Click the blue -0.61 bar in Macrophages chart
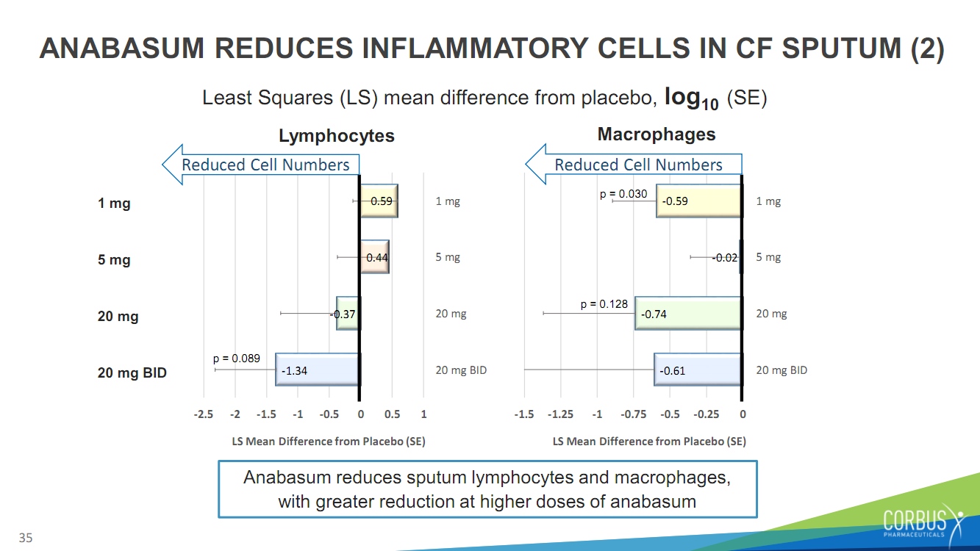The height and width of the screenshot is (551, 980). point(698,370)
